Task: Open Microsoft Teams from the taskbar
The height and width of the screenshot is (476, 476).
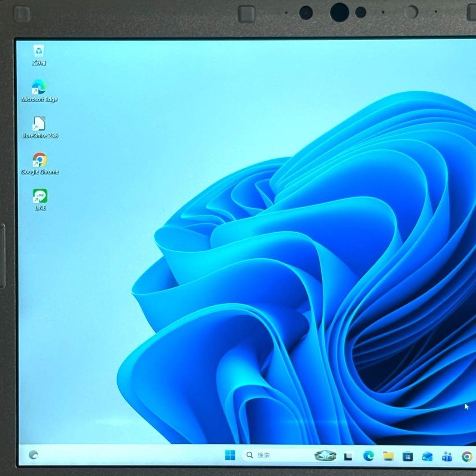Action: pos(447,456)
